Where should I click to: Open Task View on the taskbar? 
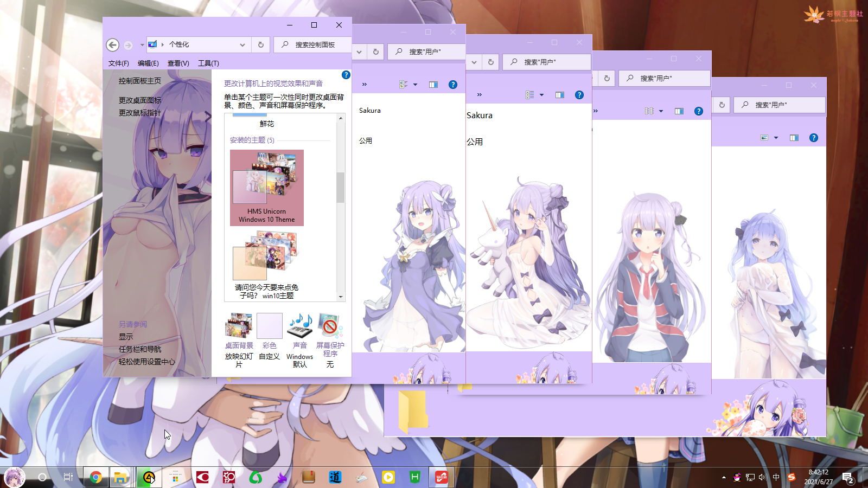pyautogui.click(x=68, y=477)
